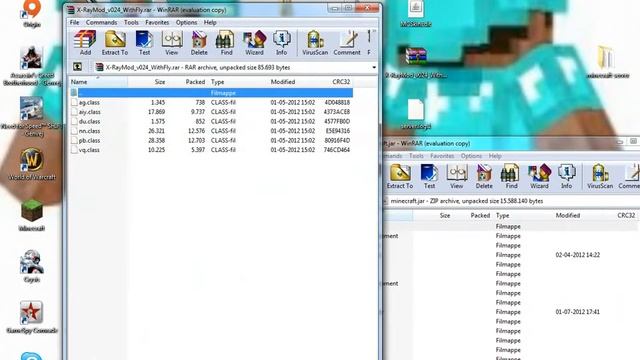Open Options menu in X-RayMod window

tap(187, 22)
